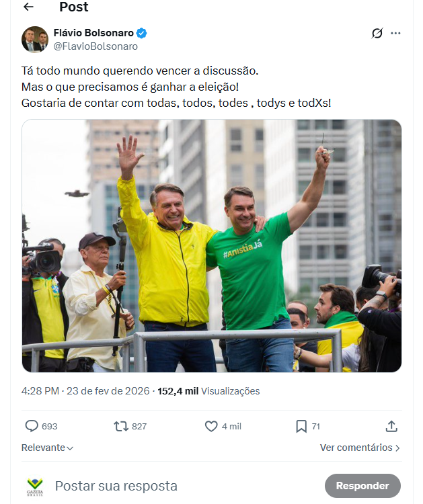Go back using the arrow icon
This screenshot has height=504, width=423.
[x=28, y=7]
